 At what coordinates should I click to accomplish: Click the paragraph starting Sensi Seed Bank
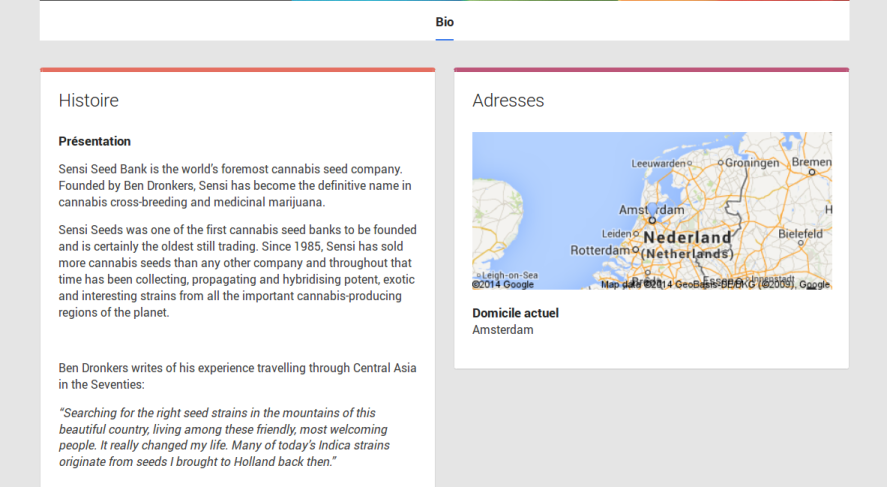235,185
